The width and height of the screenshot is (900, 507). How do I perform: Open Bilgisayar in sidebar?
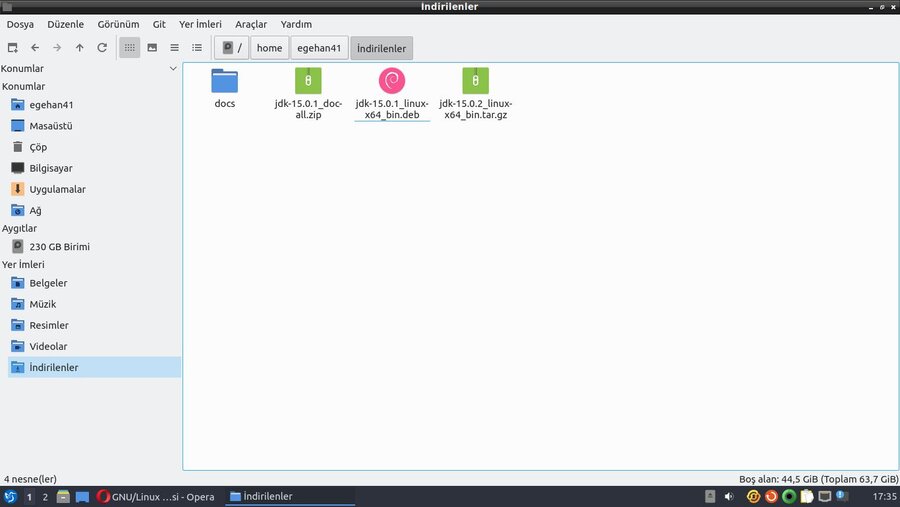click(x=94, y=168)
